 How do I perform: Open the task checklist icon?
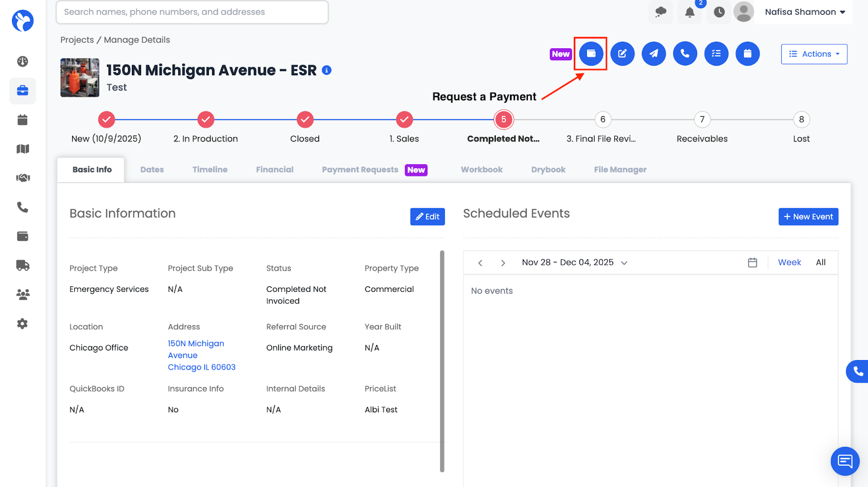[716, 54]
